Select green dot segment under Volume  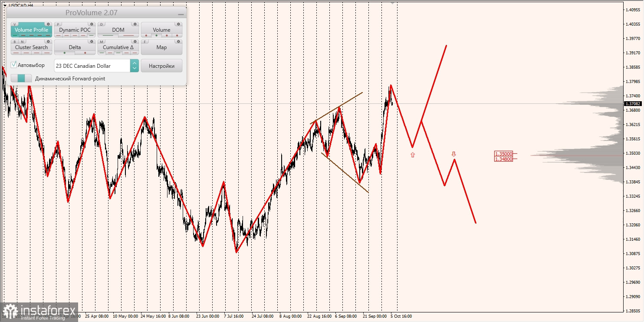pyautogui.click(x=157, y=36)
